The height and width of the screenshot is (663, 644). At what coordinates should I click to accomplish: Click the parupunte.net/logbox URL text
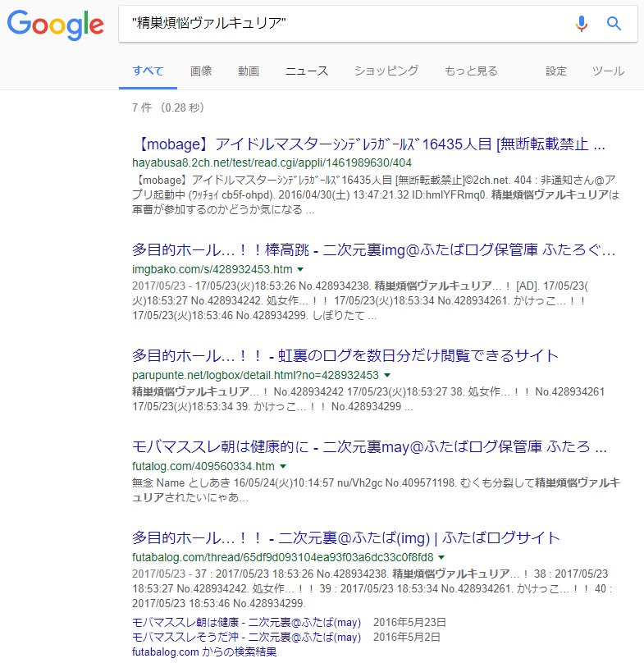(255, 375)
